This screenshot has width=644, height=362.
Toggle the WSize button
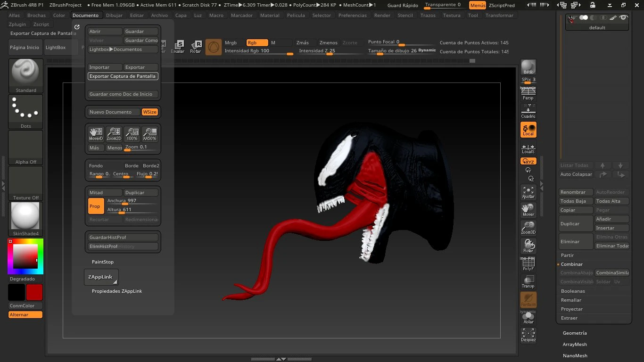(x=150, y=112)
